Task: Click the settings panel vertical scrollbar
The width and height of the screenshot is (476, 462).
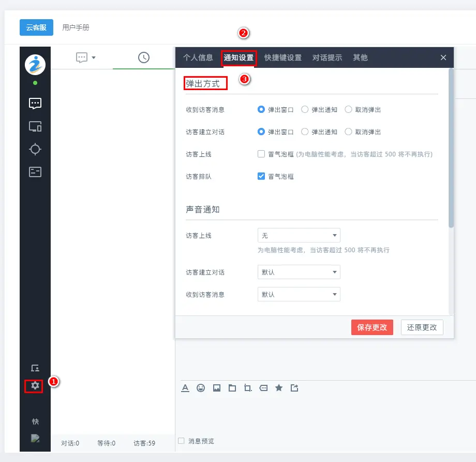Action: coord(451,150)
